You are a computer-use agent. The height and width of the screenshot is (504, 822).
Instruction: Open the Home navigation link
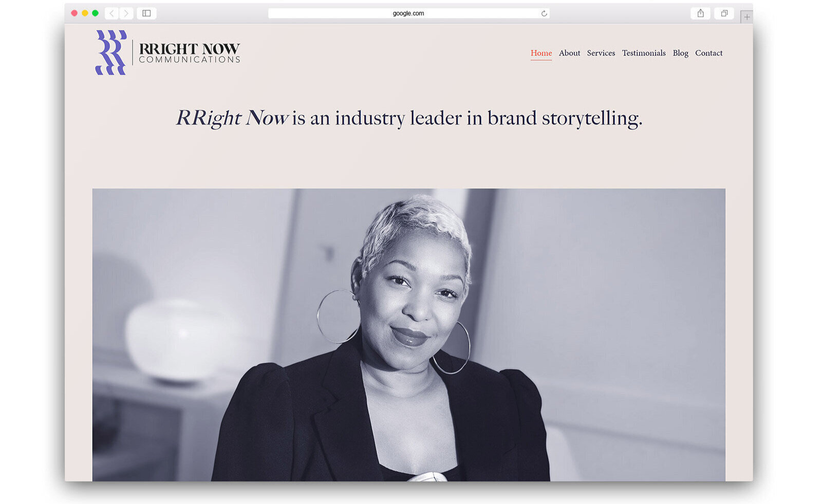541,53
